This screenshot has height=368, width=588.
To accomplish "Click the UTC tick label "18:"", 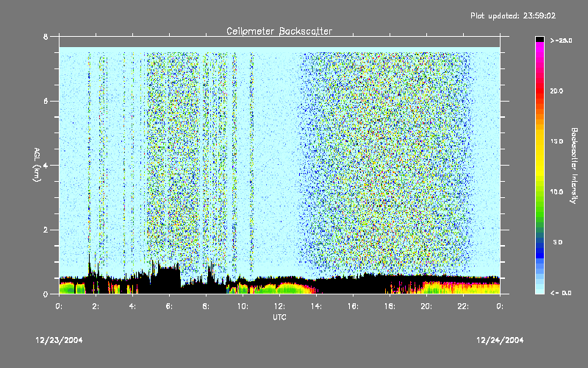I will tap(390, 306).
